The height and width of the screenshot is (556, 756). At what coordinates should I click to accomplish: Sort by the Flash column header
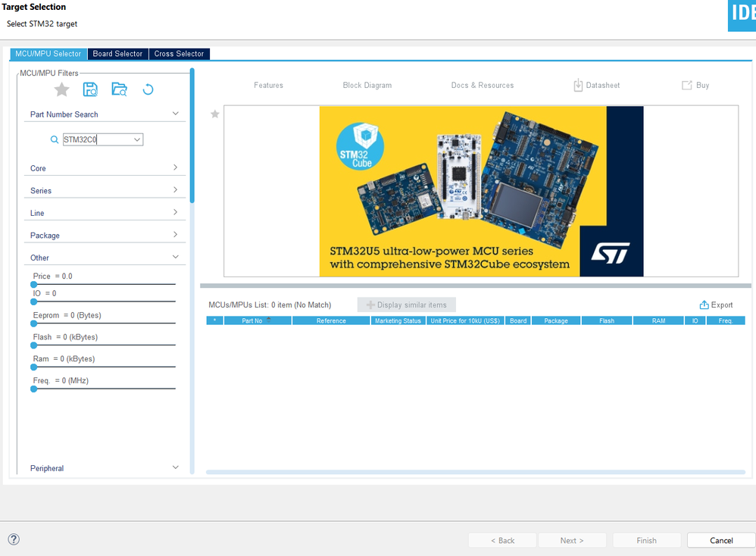pyautogui.click(x=607, y=320)
